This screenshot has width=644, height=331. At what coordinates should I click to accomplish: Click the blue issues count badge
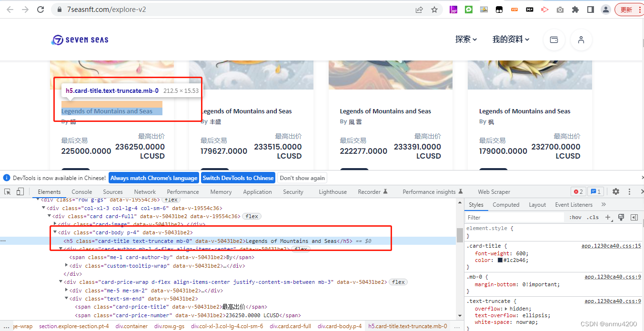click(x=595, y=191)
